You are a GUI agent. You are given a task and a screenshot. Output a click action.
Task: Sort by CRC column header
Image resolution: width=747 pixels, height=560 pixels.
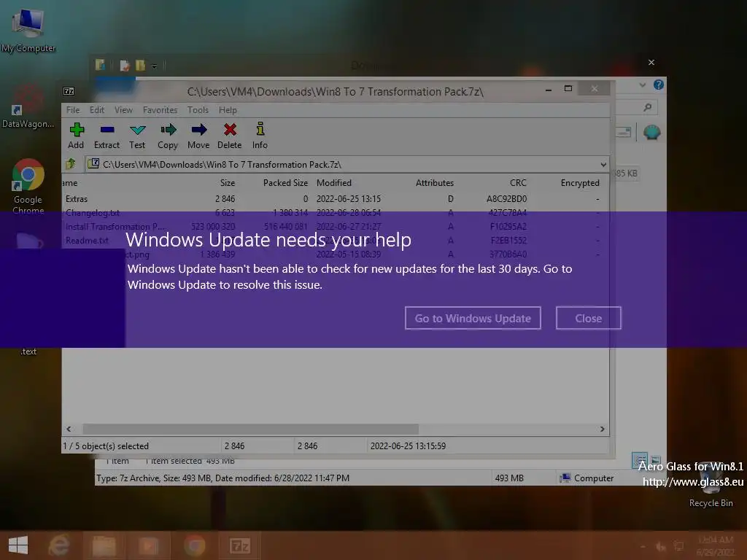(518, 183)
